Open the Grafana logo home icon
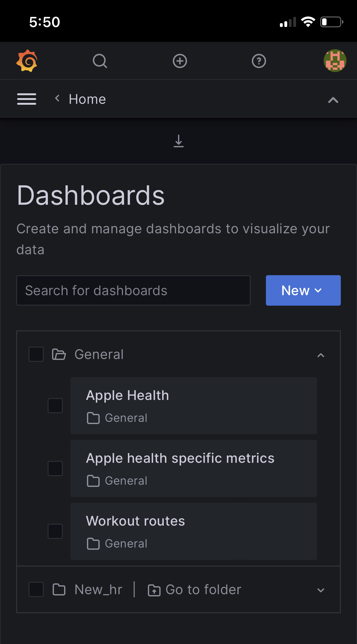 [x=27, y=61]
